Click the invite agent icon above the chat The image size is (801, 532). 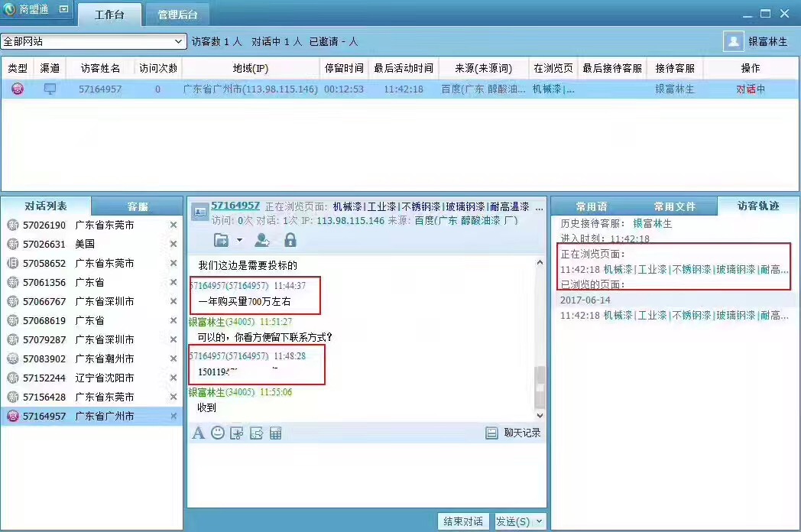tap(262, 240)
